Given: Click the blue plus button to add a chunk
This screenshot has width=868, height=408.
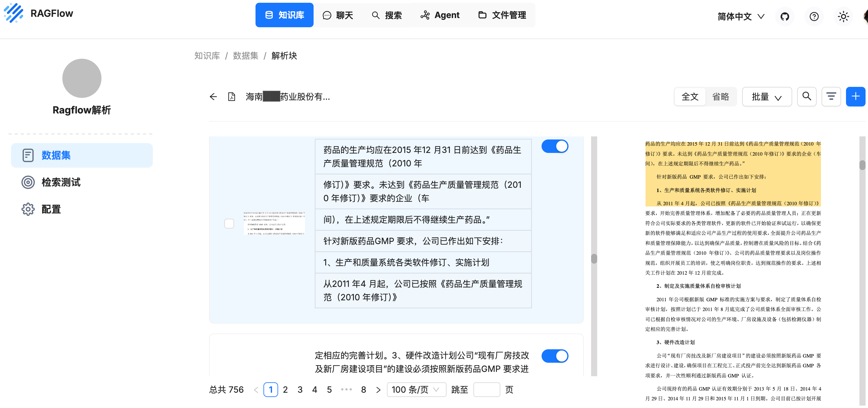Looking at the screenshot, I should [x=855, y=96].
